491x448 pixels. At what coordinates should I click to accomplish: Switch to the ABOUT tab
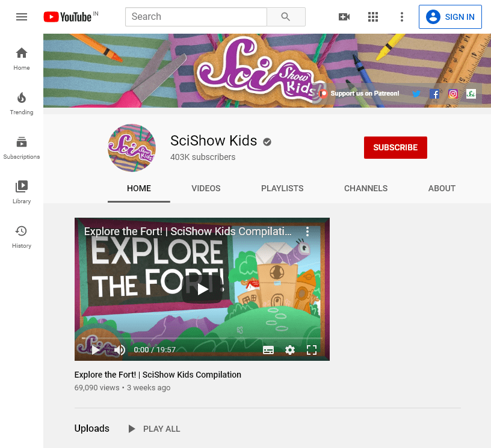(442, 188)
